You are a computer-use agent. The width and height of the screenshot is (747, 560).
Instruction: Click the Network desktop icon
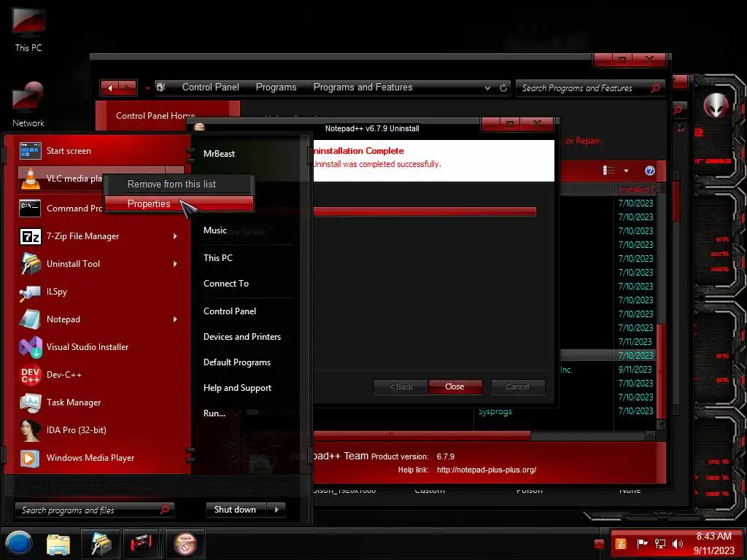point(28,104)
